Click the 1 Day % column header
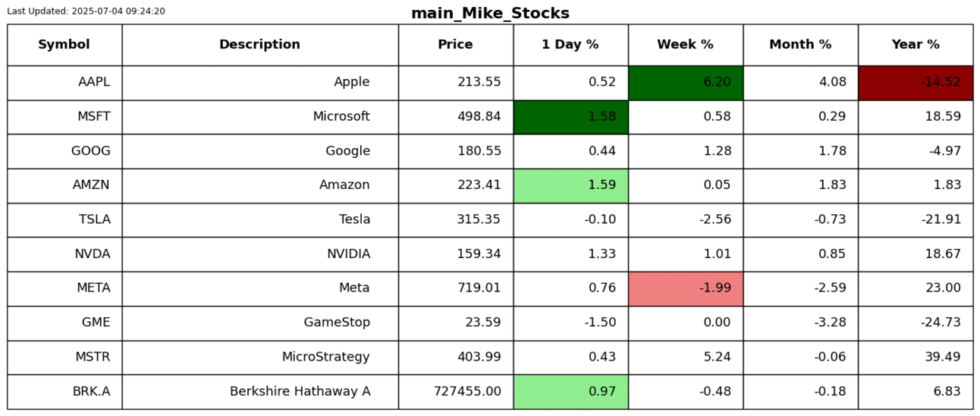The image size is (980, 416). tap(570, 45)
